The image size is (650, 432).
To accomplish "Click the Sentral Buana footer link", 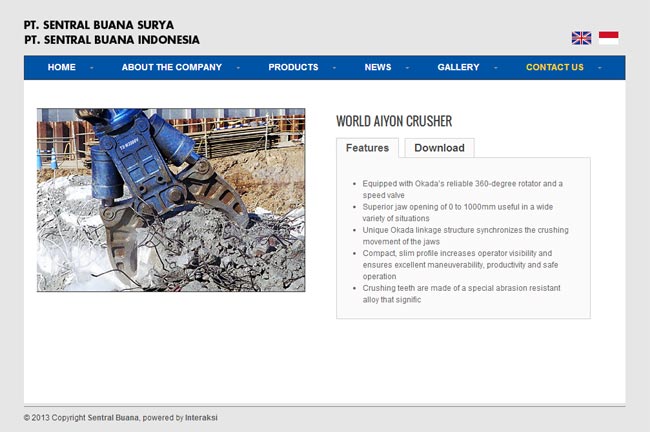I will click(x=113, y=417).
